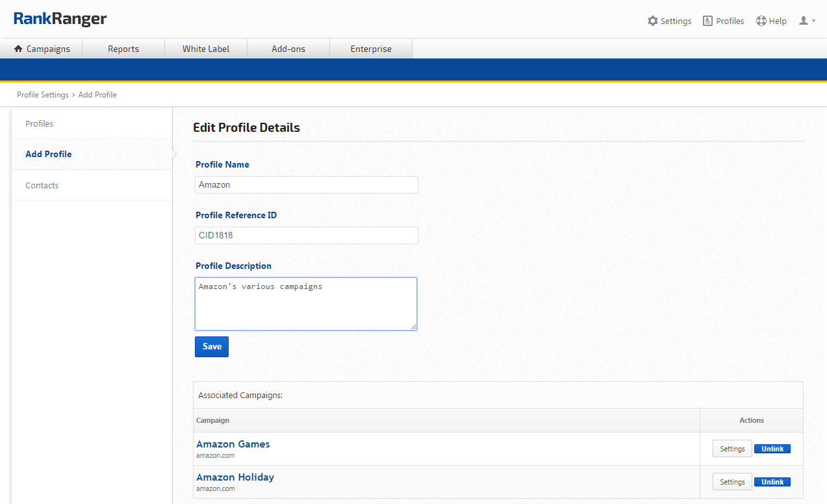827x504 pixels.
Task: Open Contacts in the sidebar
Action: (92, 185)
